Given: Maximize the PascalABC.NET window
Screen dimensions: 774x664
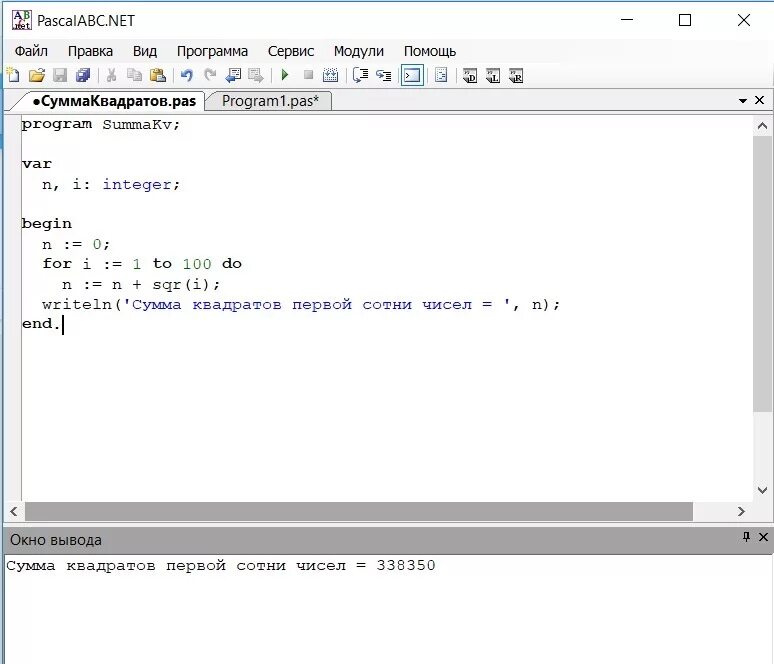Looking at the screenshot, I should [685, 20].
